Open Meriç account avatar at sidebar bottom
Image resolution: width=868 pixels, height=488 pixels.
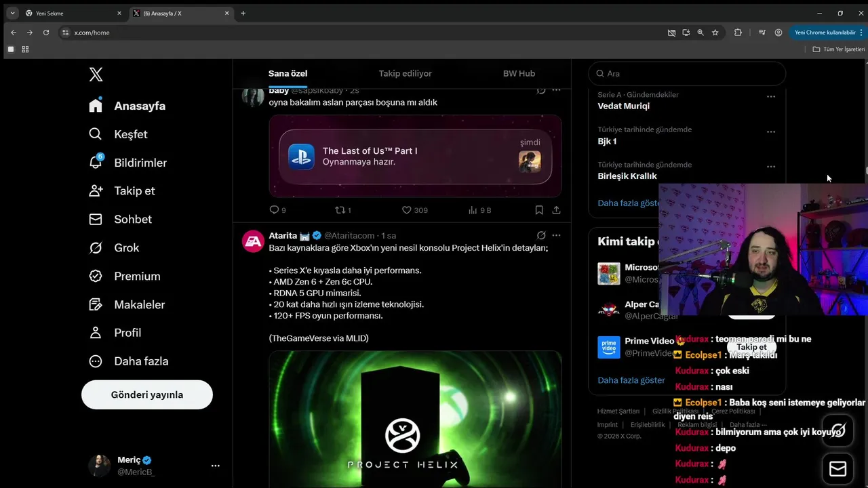99,466
